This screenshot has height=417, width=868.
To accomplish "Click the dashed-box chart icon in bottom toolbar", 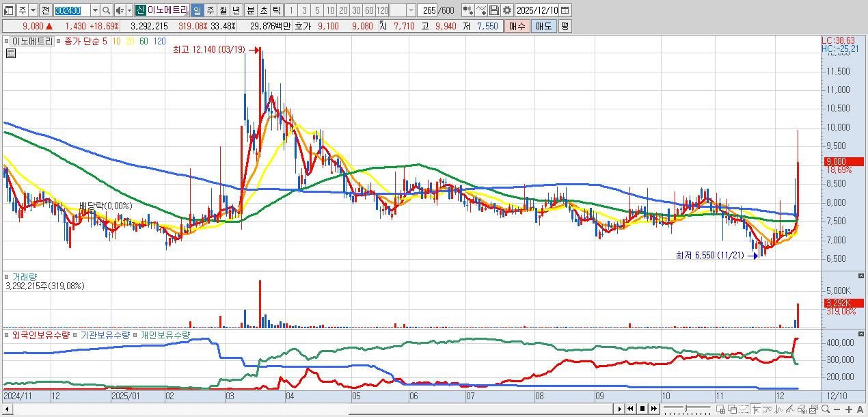I will 744,409.
